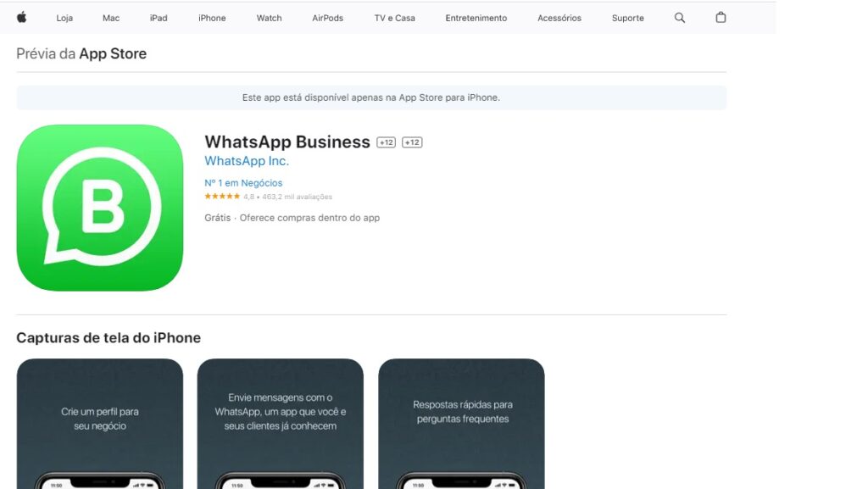Click the Prévia da App Store heading
Image resolution: width=868 pixels, height=489 pixels.
[81, 53]
